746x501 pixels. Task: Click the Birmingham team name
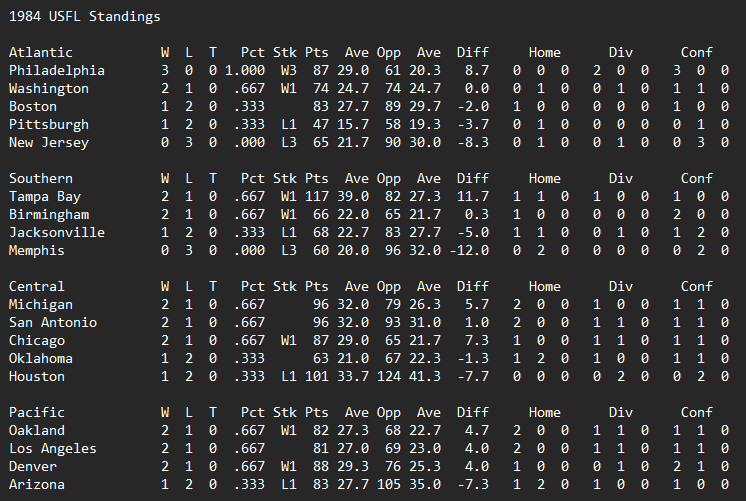coord(48,214)
